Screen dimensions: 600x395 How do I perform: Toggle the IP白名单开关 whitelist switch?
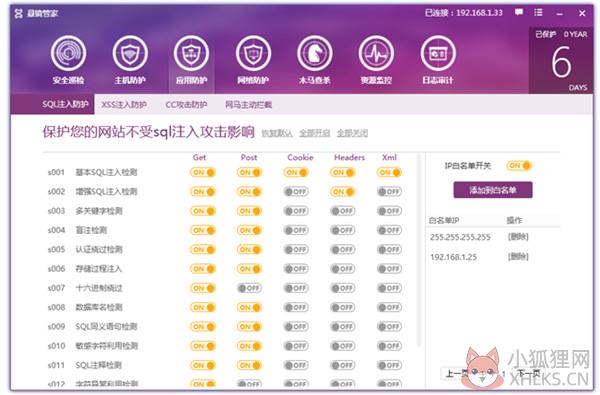point(519,166)
